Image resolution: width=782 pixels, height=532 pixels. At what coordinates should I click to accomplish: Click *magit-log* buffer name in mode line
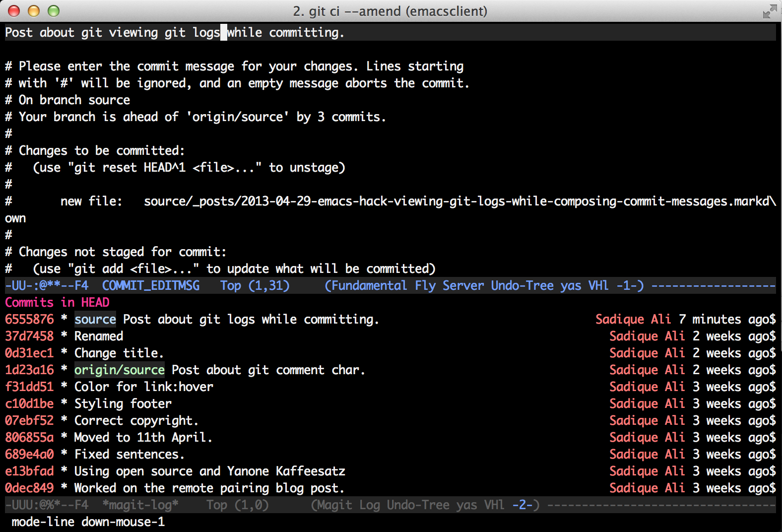pyautogui.click(x=140, y=505)
